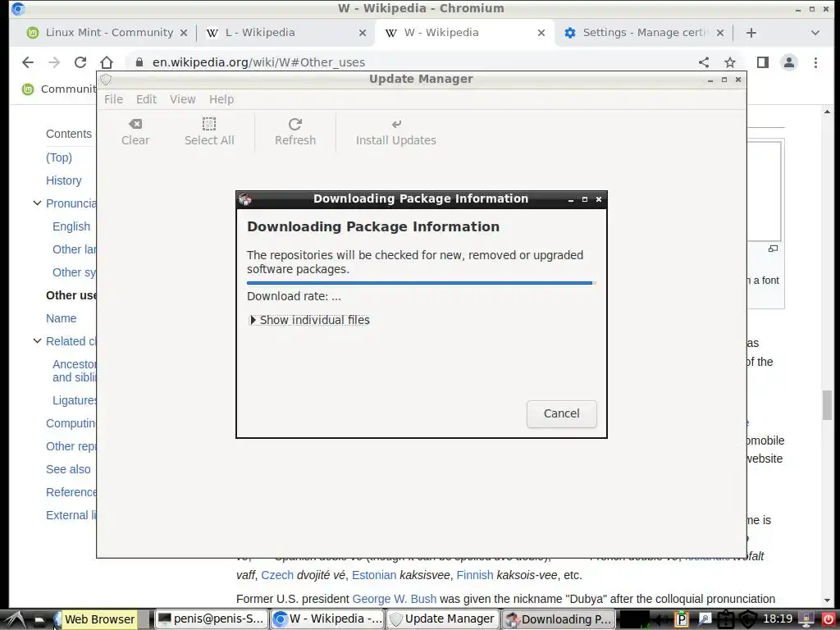Switch to the L - Wikipedia tab
The width and height of the screenshot is (840, 630).
284,33
